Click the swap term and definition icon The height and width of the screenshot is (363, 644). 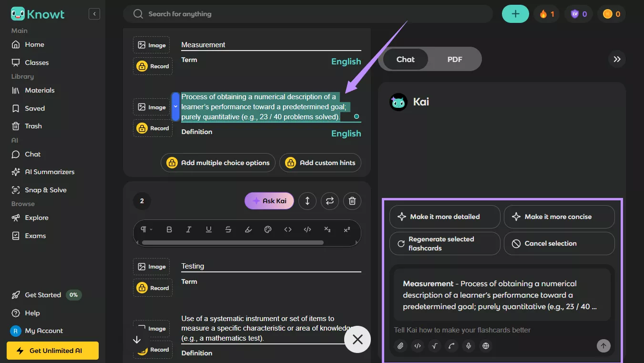329,201
